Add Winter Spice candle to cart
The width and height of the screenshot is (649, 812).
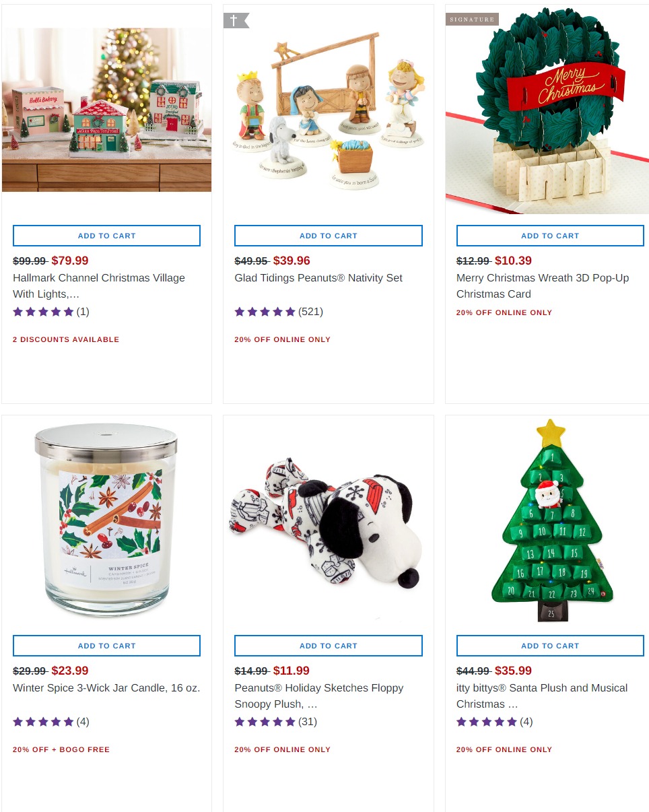[106, 646]
